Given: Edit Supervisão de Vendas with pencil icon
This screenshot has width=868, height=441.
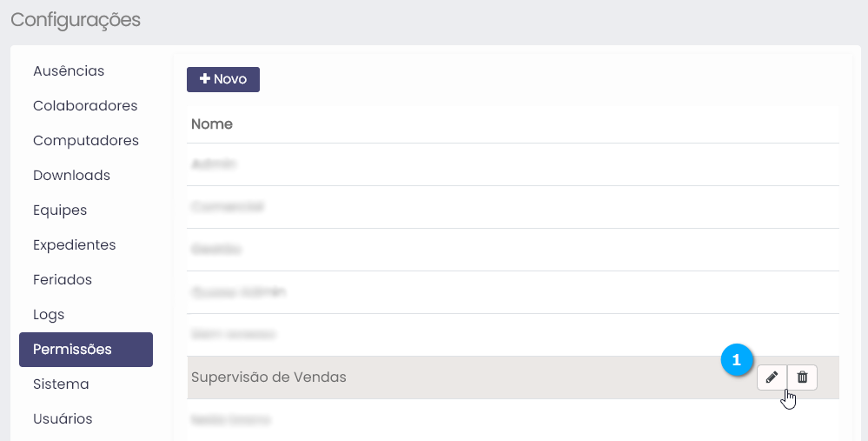Looking at the screenshot, I should (772, 378).
